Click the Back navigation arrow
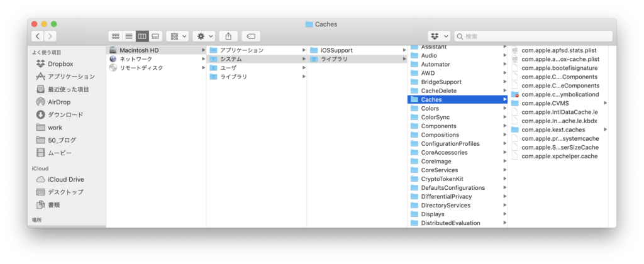Image resolution: width=644 pixels, height=264 pixels. pos(38,36)
